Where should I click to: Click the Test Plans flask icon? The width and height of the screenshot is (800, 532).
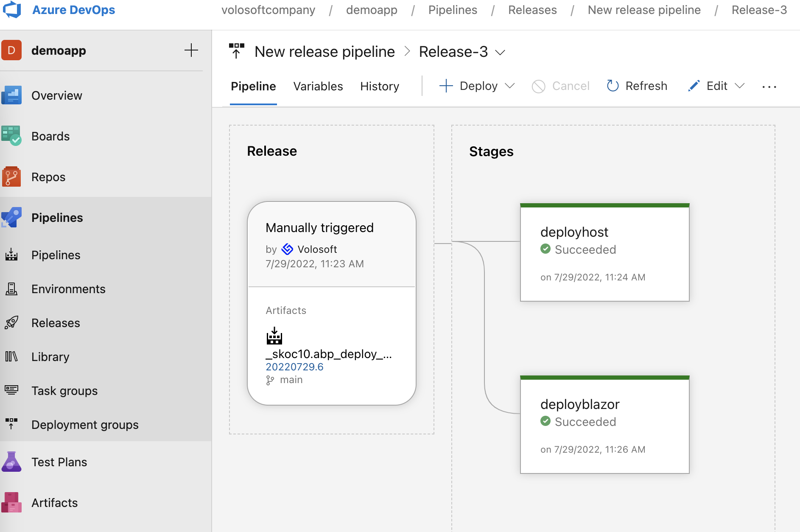[x=11, y=462]
